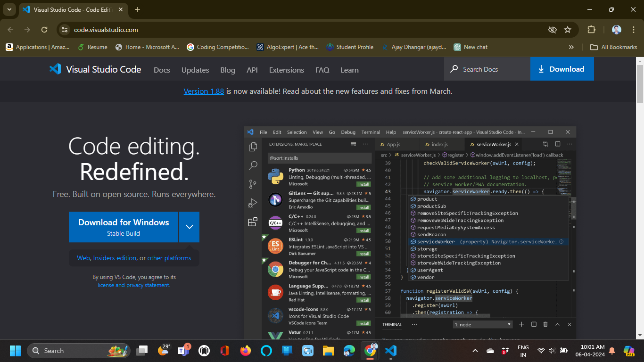Open the Extensions navigation link
This screenshot has width=644, height=362.
[x=287, y=70]
